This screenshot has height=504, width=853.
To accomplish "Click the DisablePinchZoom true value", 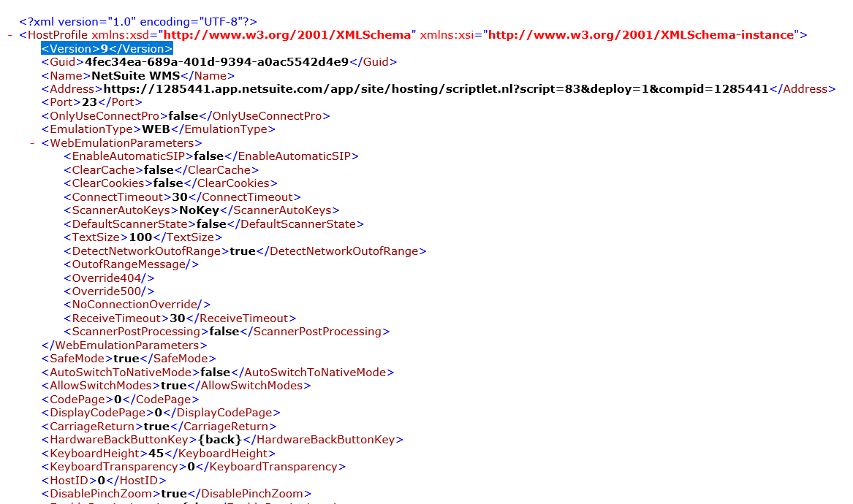I will coord(174,494).
